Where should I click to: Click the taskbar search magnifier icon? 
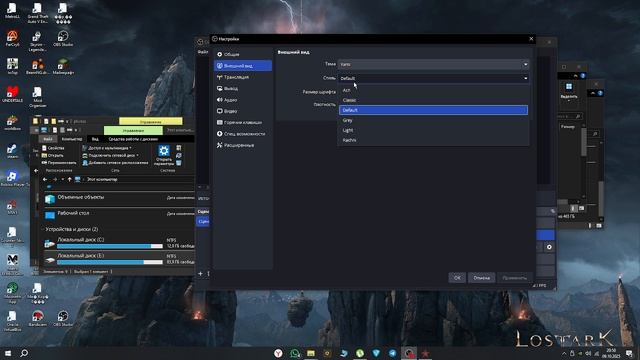point(24,353)
